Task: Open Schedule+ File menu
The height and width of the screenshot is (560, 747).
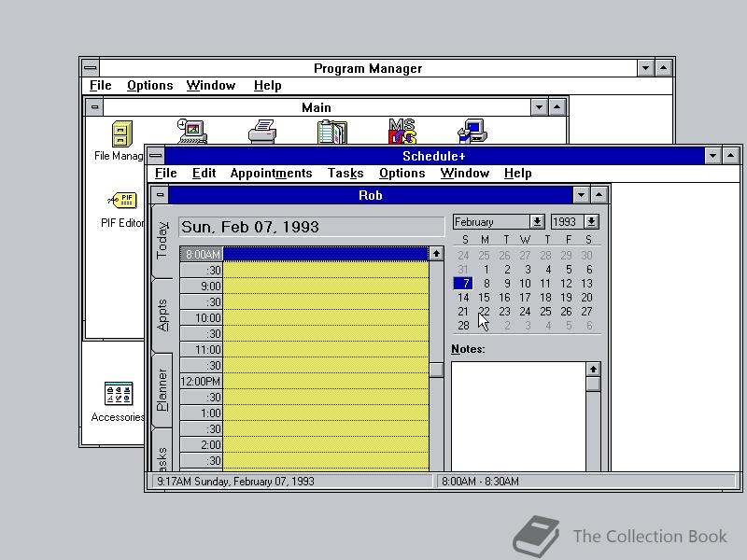Action: [x=166, y=173]
